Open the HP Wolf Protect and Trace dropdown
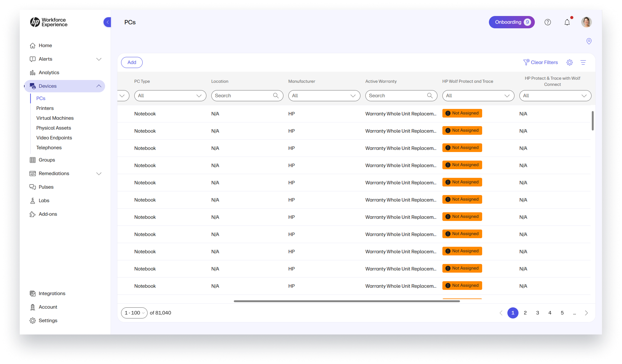The image size is (622, 364). pos(478,95)
